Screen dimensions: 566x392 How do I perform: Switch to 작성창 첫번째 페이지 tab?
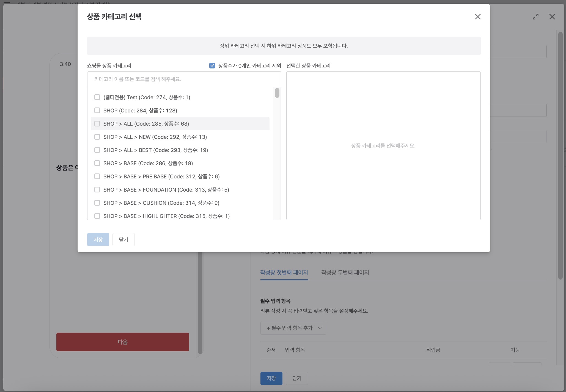pos(284,272)
